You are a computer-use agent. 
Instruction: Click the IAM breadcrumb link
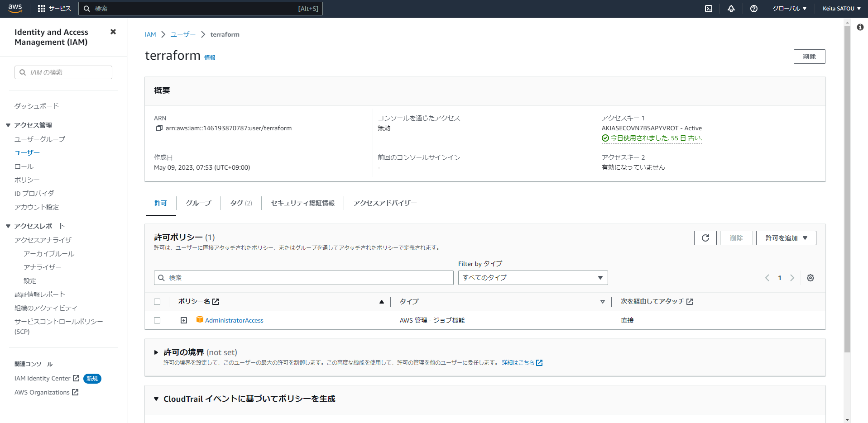[150, 34]
